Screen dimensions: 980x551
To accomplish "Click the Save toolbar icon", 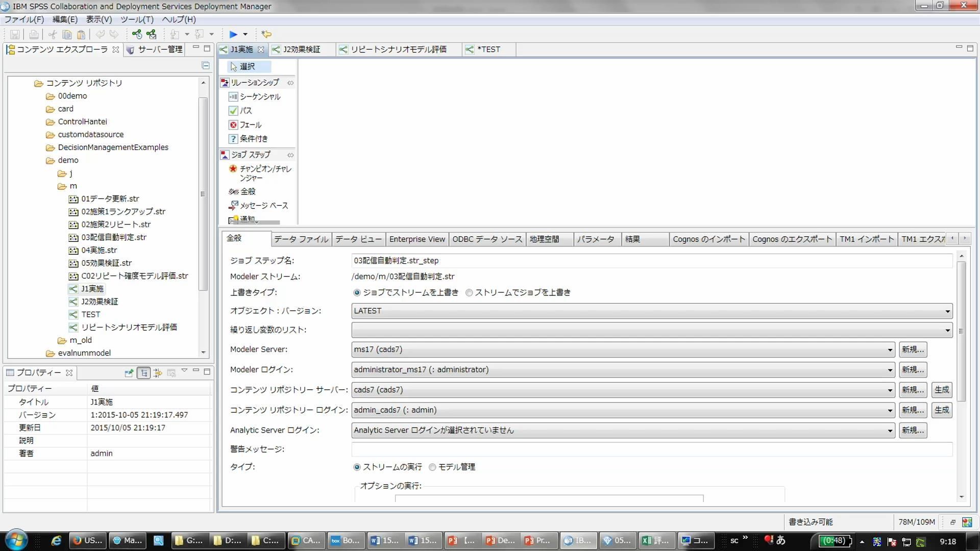I will (15, 34).
